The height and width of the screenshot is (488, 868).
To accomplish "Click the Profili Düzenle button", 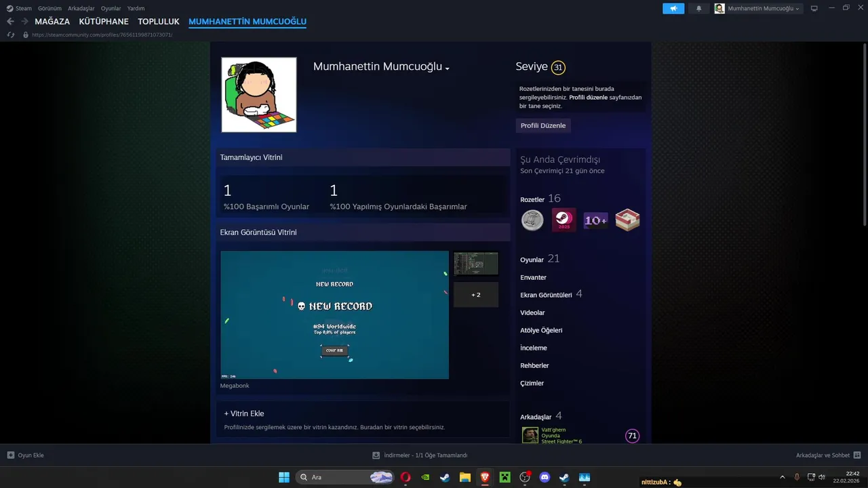I will coord(543,125).
